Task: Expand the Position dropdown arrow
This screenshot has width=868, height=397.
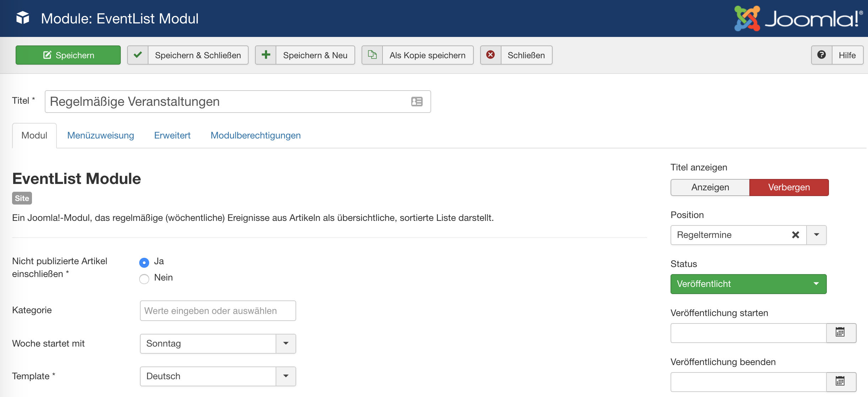Action: pos(817,235)
